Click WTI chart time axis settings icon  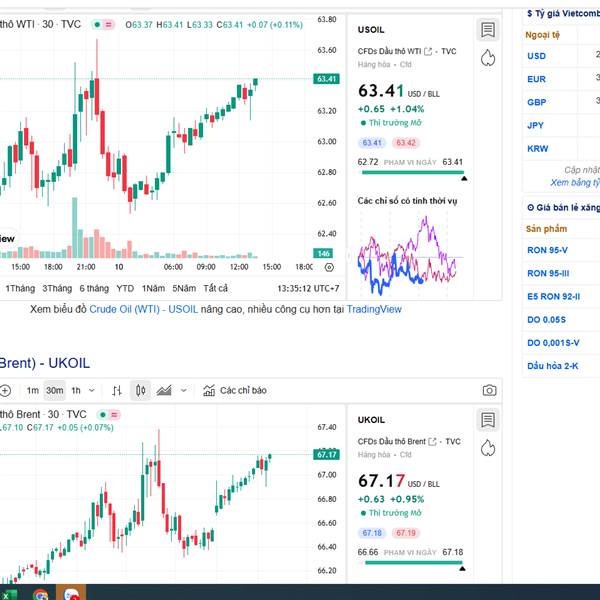pos(329,267)
